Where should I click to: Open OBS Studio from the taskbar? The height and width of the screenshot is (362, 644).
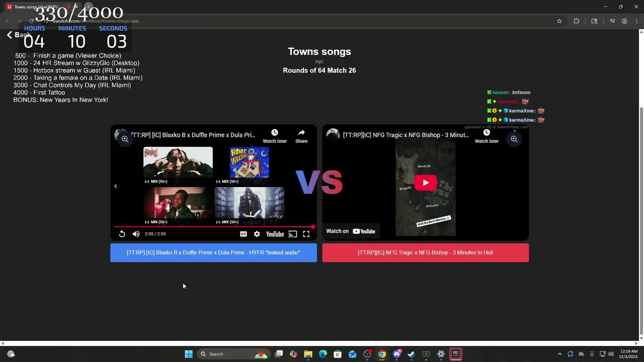point(367,354)
